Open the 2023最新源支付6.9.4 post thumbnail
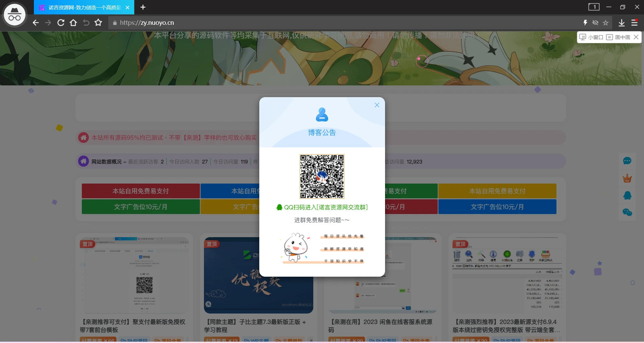Screen dimensions: 644x343 pyautogui.click(x=507, y=275)
